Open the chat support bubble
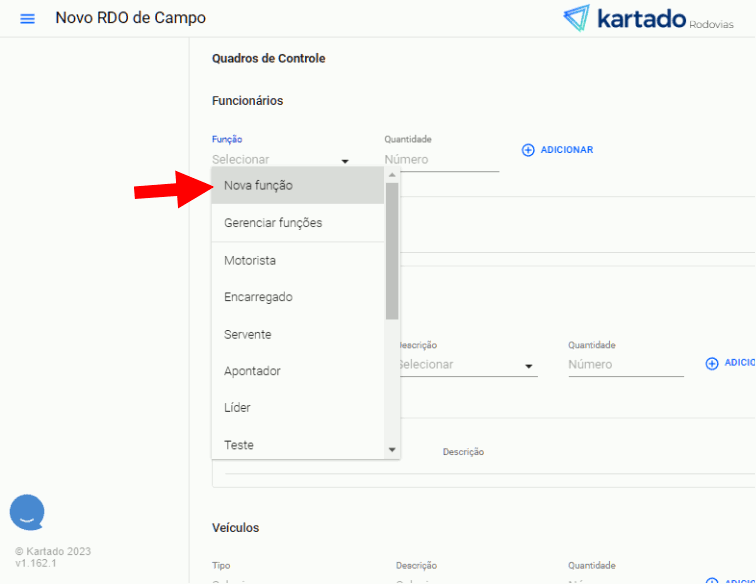 coord(27,512)
